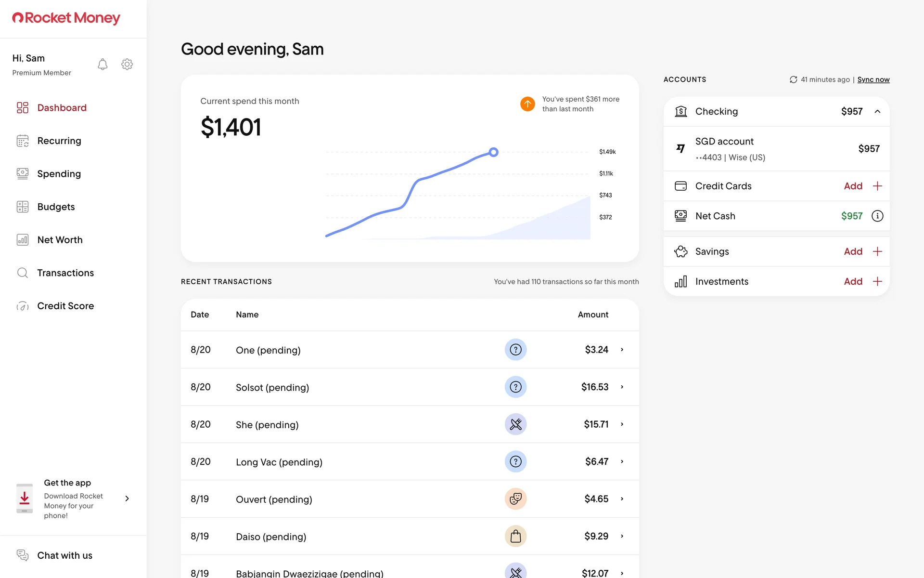Click the spending chart current data point
The width and height of the screenshot is (924, 578).
[493, 152]
